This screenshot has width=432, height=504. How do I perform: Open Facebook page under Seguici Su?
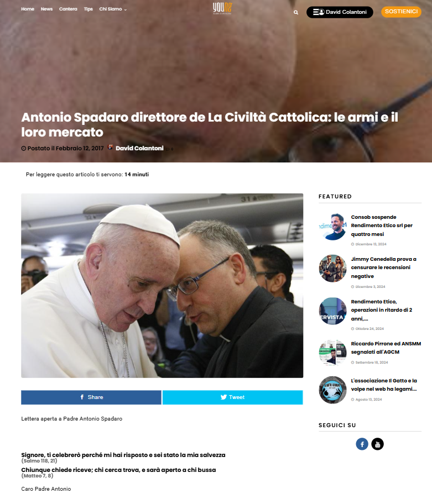(x=362, y=444)
